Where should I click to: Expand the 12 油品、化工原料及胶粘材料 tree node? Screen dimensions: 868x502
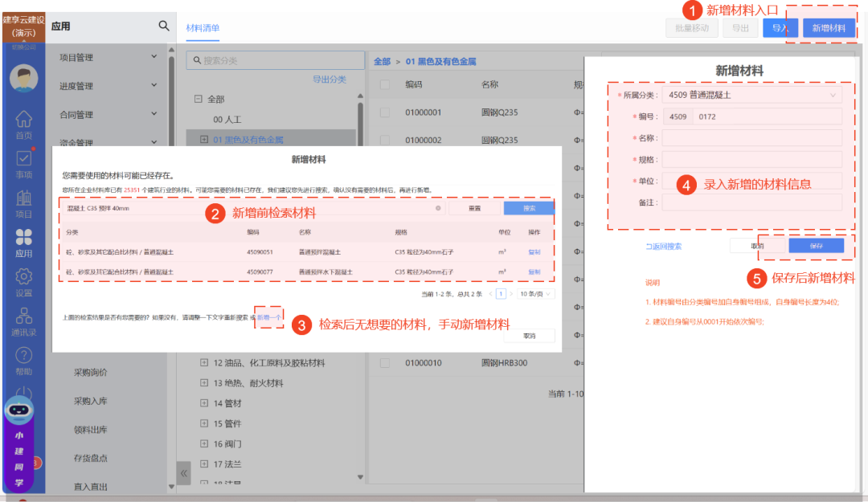204,363
